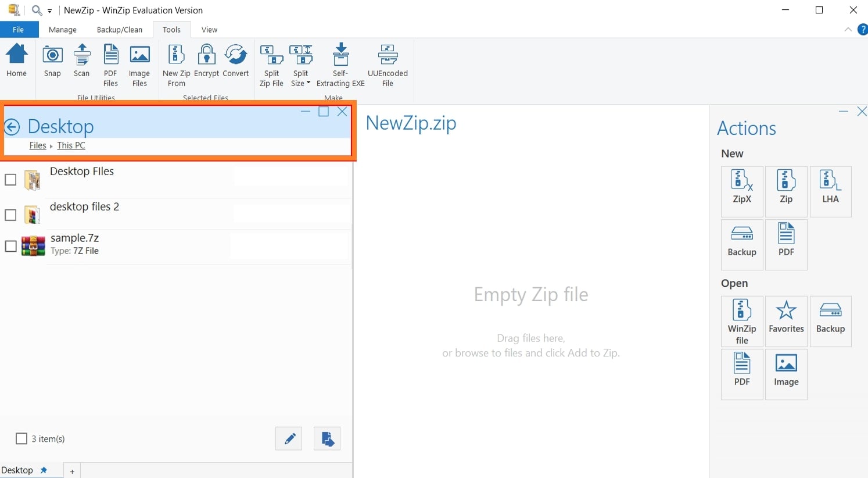Open an Image from Actions pane
The width and height of the screenshot is (868, 478).
coord(786,374)
